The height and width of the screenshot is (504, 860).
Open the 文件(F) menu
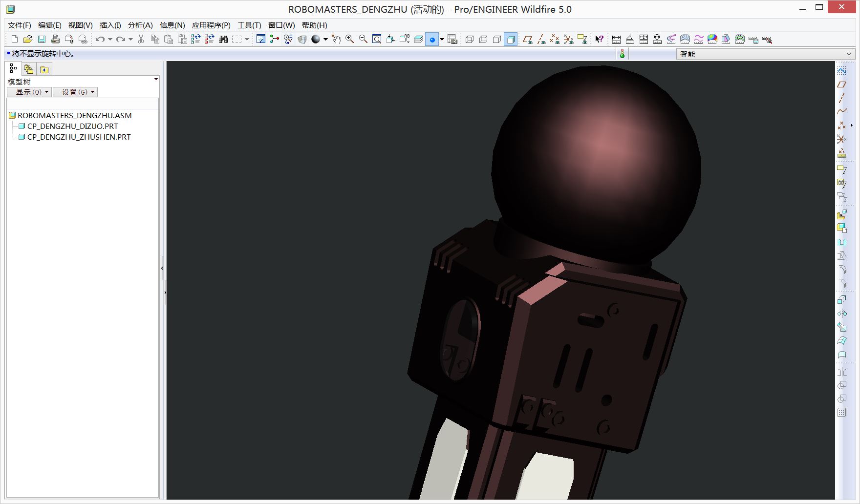click(x=20, y=25)
